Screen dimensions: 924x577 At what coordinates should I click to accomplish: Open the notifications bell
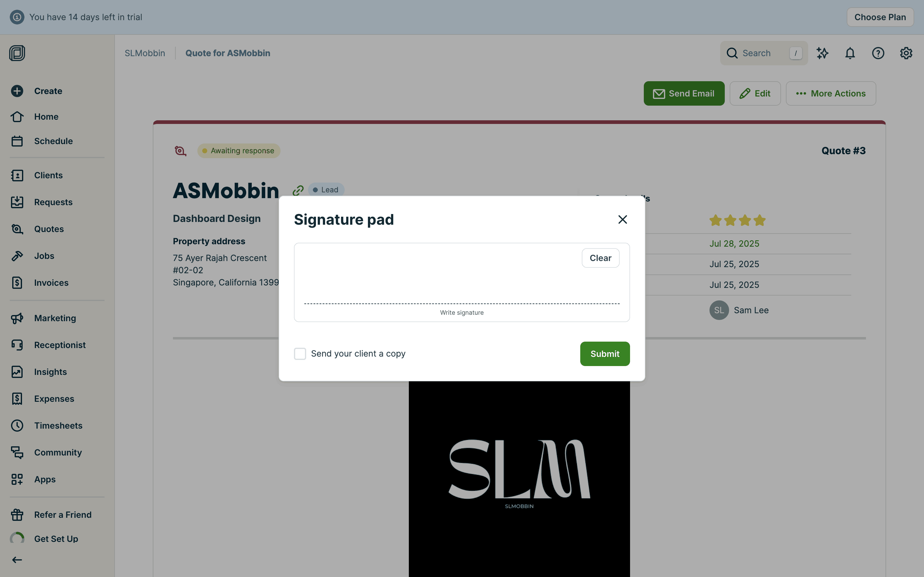coord(850,53)
